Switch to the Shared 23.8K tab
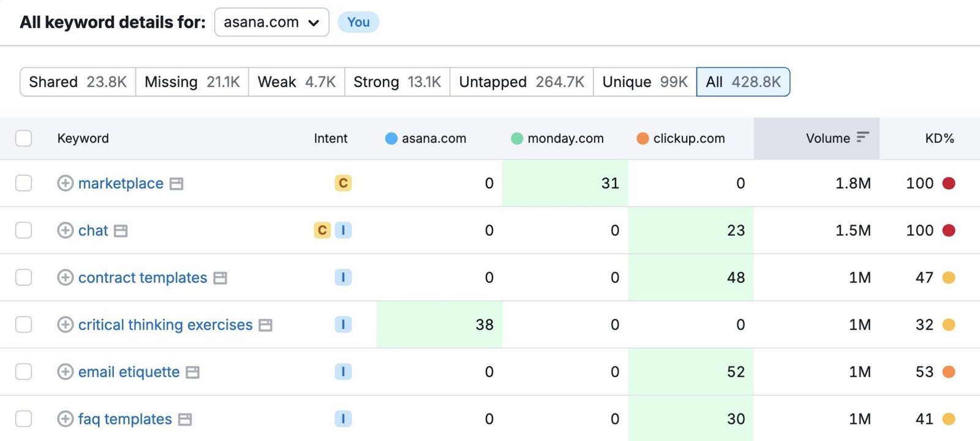The height and width of the screenshot is (441, 980). [78, 82]
